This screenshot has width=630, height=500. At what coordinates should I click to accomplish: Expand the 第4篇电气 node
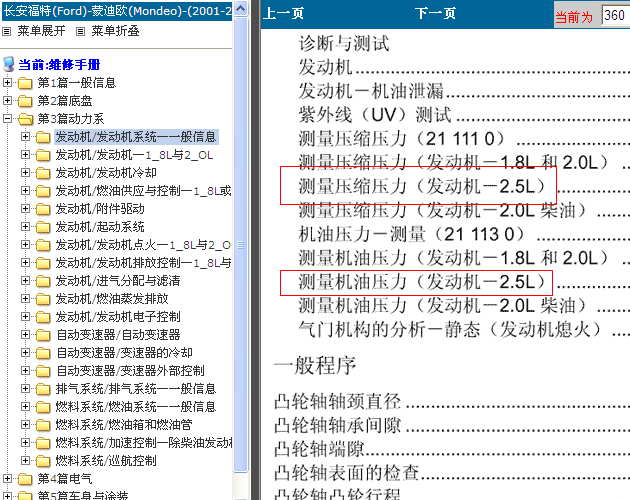pos(7,478)
